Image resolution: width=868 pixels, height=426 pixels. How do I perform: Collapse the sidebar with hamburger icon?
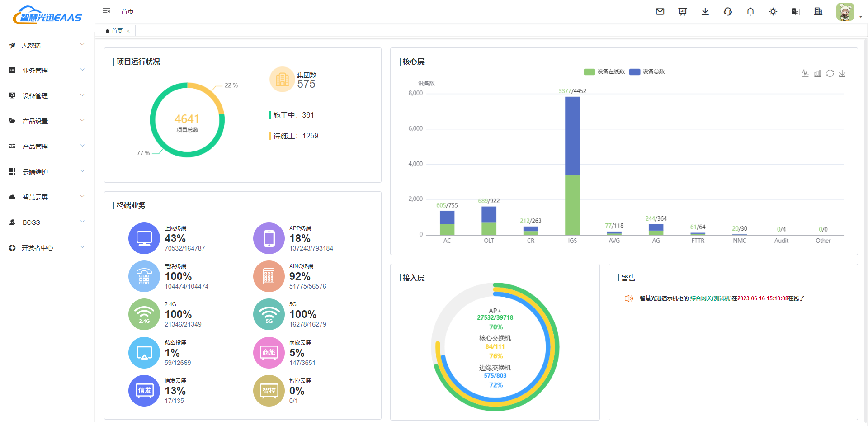106,11
